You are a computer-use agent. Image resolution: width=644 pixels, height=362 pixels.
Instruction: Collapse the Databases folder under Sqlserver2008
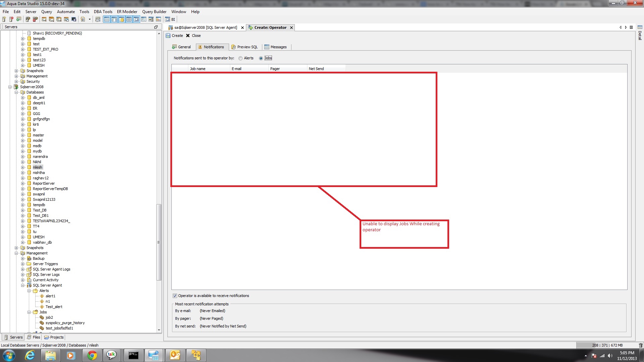click(16, 92)
